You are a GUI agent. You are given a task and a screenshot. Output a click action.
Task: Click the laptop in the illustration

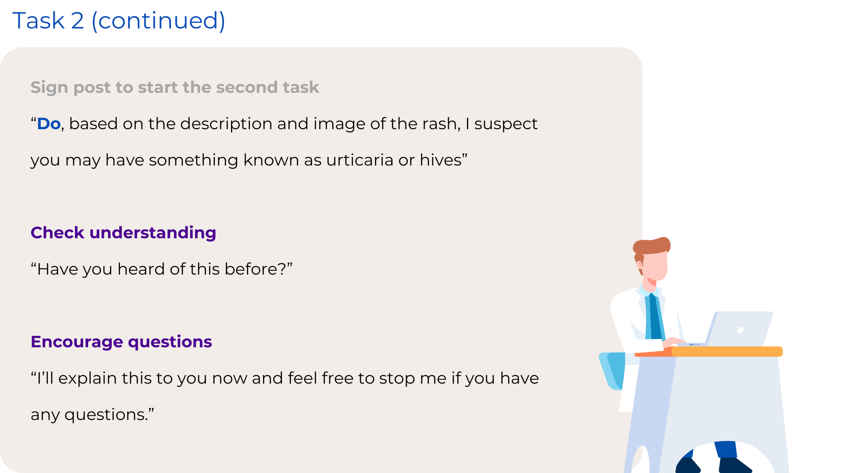736,328
